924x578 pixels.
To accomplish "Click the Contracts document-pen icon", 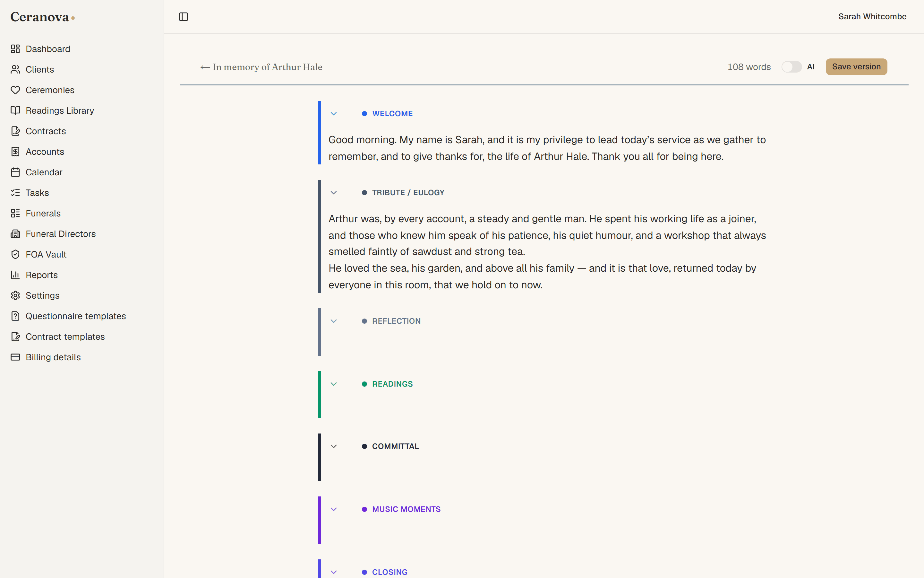I will click(15, 131).
